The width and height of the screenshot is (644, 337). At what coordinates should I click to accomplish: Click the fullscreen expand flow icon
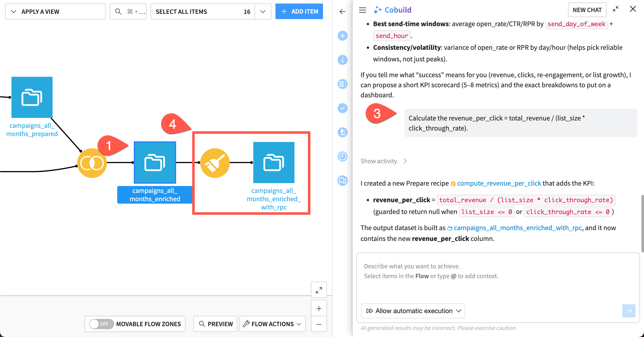click(x=319, y=290)
